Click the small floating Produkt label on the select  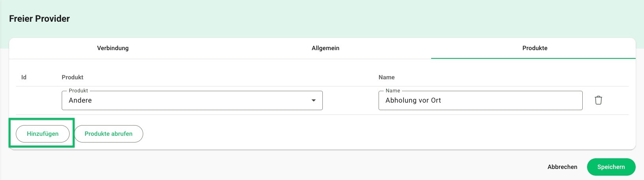pyautogui.click(x=78, y=91)
